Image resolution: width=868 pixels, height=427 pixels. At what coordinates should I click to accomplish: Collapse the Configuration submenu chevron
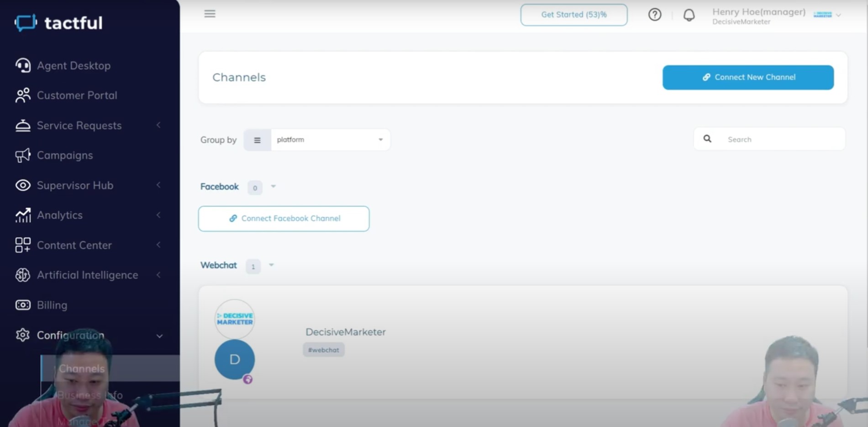(x=159, y=336)
